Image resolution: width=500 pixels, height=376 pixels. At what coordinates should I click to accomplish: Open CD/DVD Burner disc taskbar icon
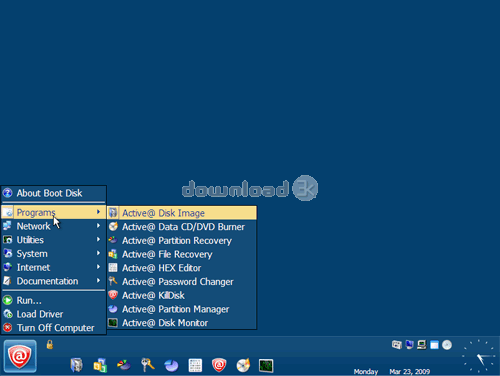(243, 365)
